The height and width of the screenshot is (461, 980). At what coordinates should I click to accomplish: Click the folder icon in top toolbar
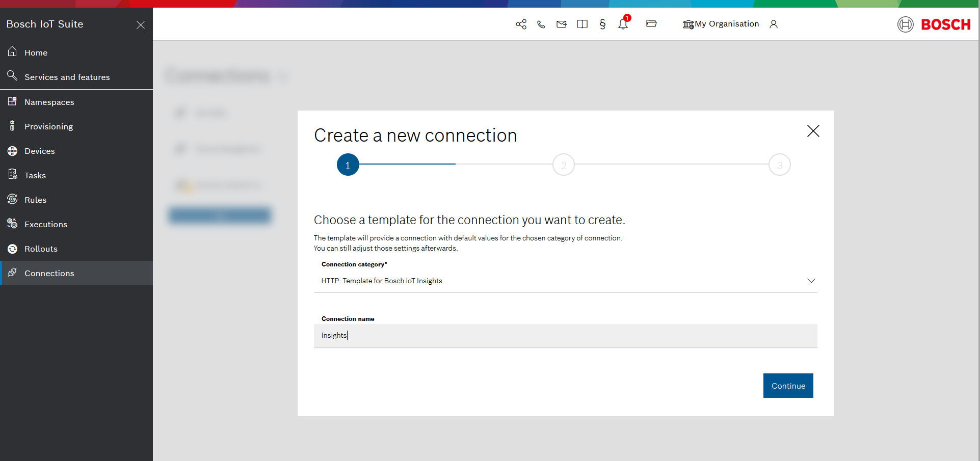coord(651,23)
